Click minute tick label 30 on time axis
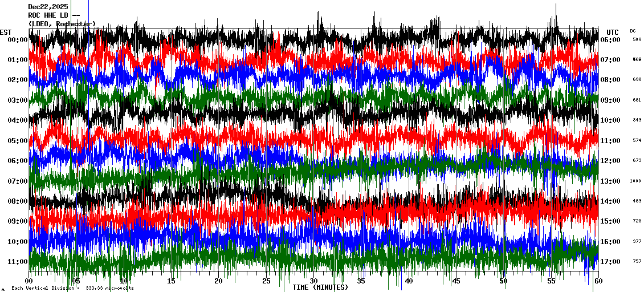Image resolution: width=644 pixels, height=296 pixels. (x=314, y=281)
